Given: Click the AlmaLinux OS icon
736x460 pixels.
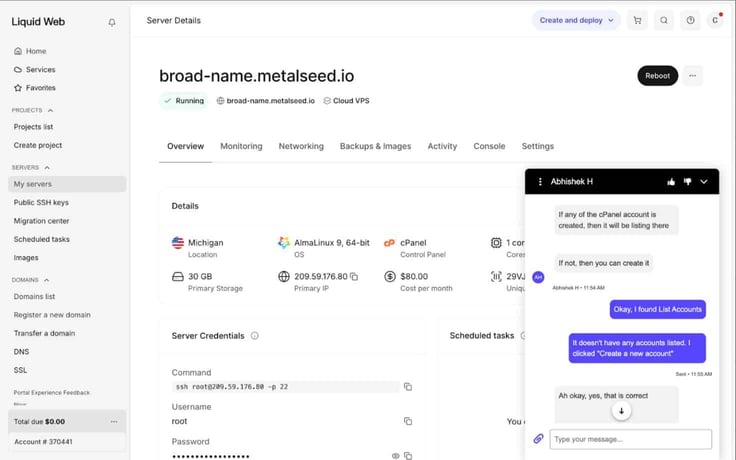Looking at the screenshot, I should (x=284, y=243).
